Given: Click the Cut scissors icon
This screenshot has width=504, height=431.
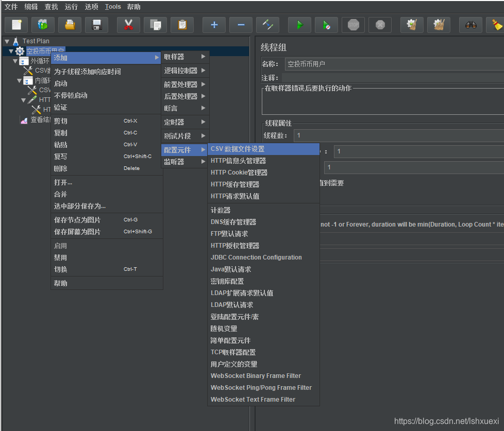Looking at the screenshot, I should tap(128, 25).
